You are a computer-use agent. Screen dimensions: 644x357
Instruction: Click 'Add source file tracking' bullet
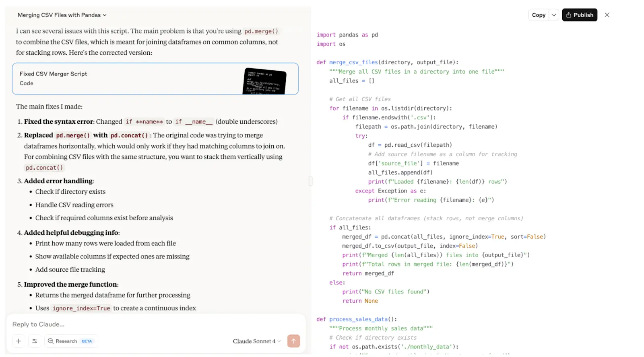(x=70, y=269)
